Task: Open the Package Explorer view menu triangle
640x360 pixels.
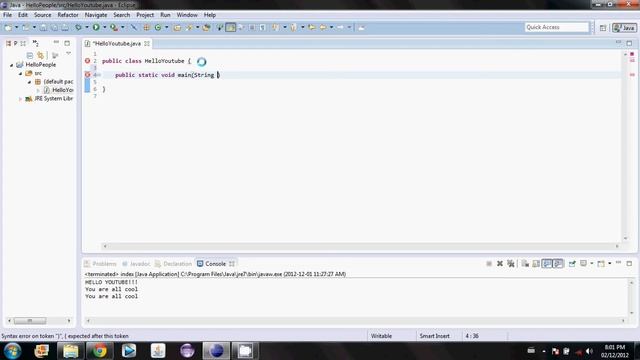Action: 68,54
